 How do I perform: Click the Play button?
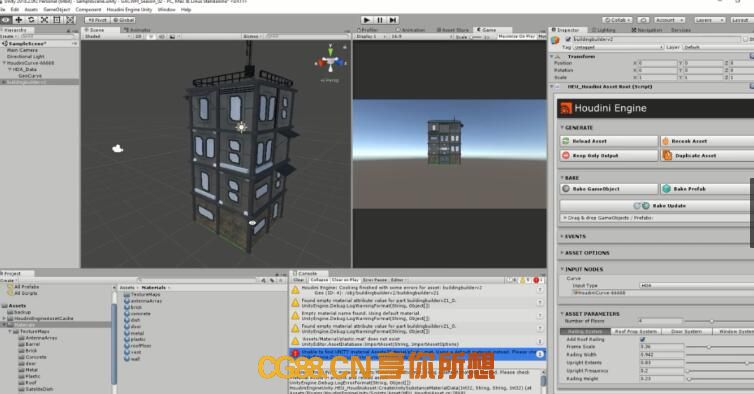click(x=367, y=20)
